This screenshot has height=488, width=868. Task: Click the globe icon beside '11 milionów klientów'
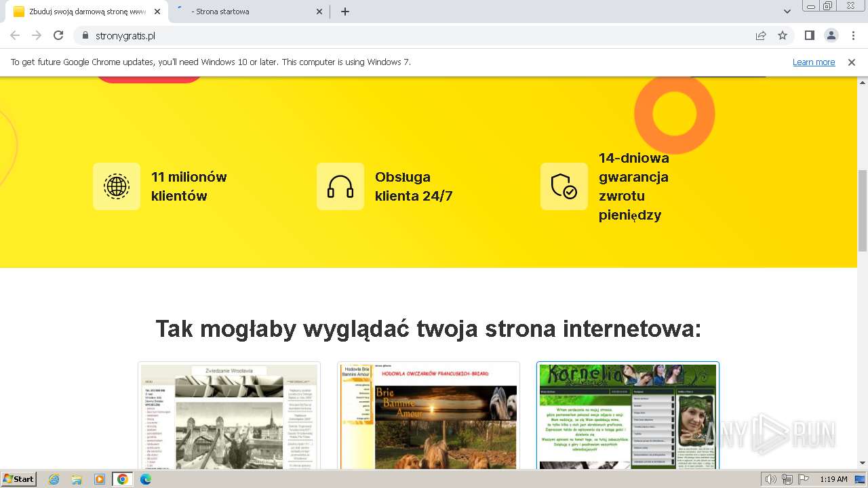coord(117,186)
